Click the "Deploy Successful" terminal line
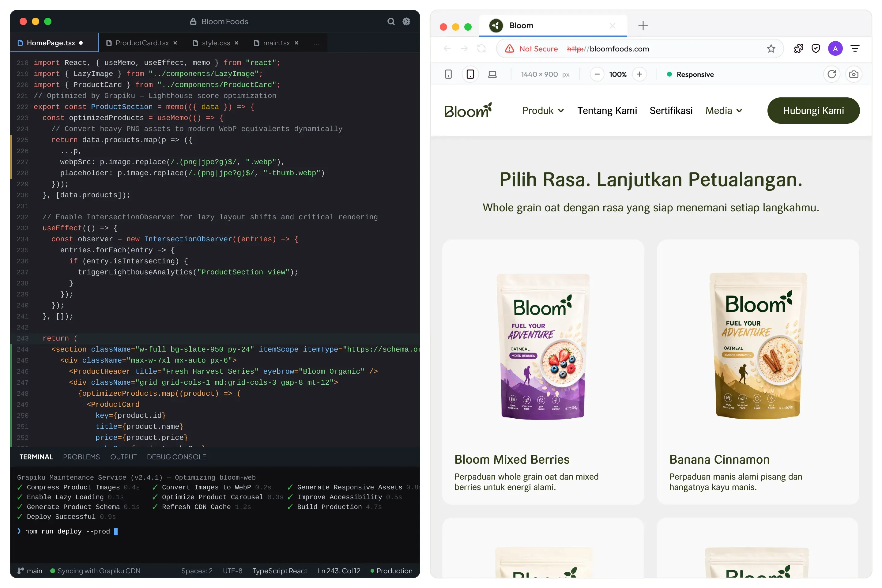 pos(66,517)
